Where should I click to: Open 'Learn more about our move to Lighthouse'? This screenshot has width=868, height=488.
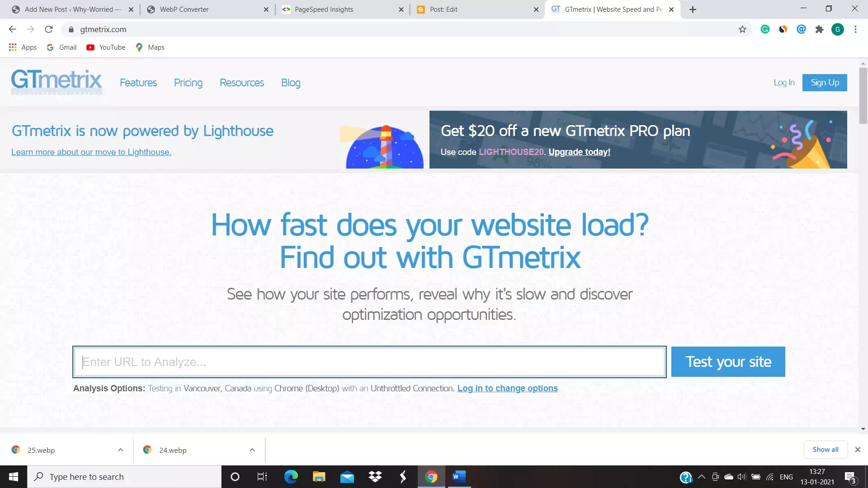click(91, 152)
